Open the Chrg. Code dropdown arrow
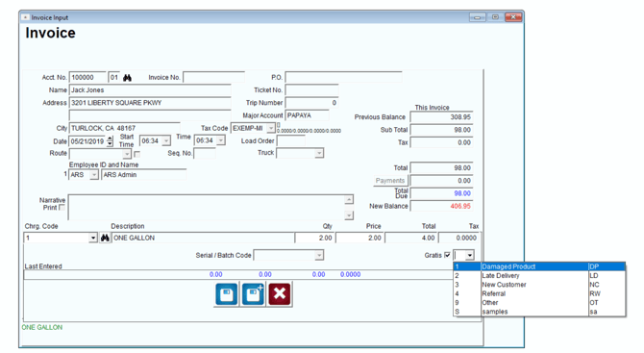 [93, 238]
